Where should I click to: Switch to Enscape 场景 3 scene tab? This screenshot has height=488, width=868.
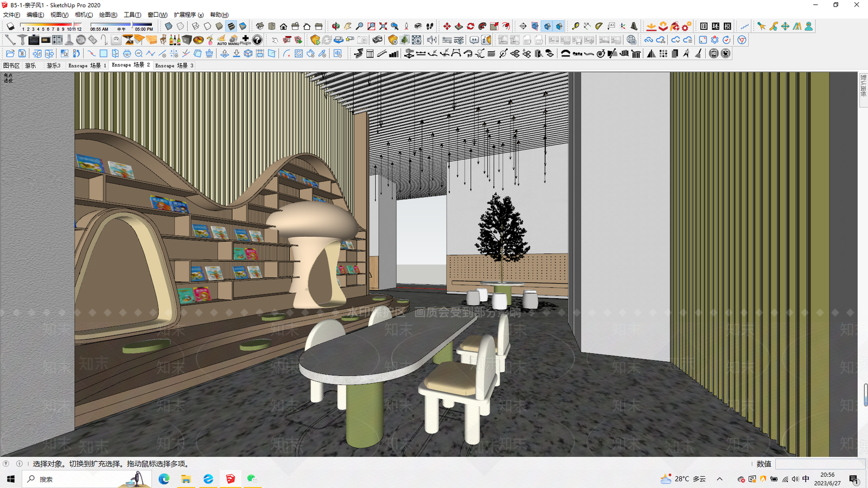pos(174,66)
